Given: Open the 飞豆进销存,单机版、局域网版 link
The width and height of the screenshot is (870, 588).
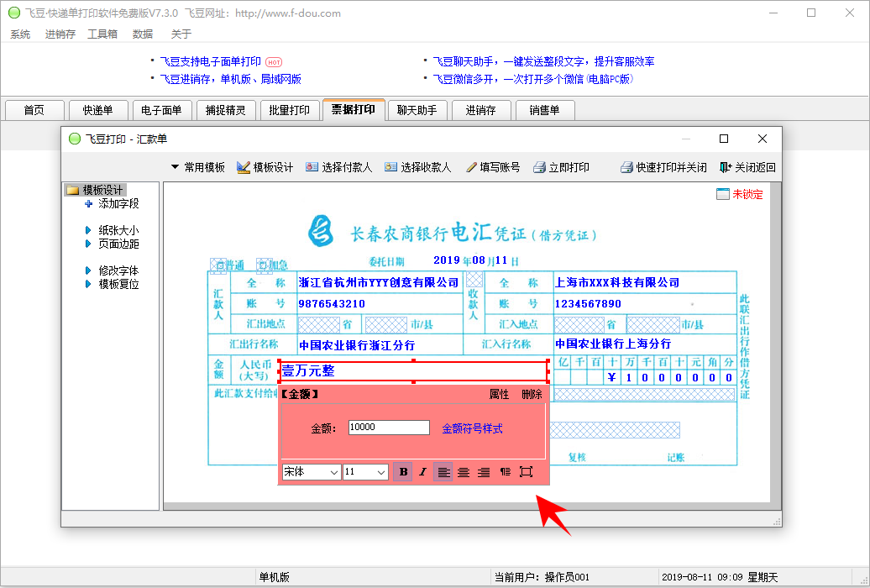Looking at the screenshot, I should point(230,79).
